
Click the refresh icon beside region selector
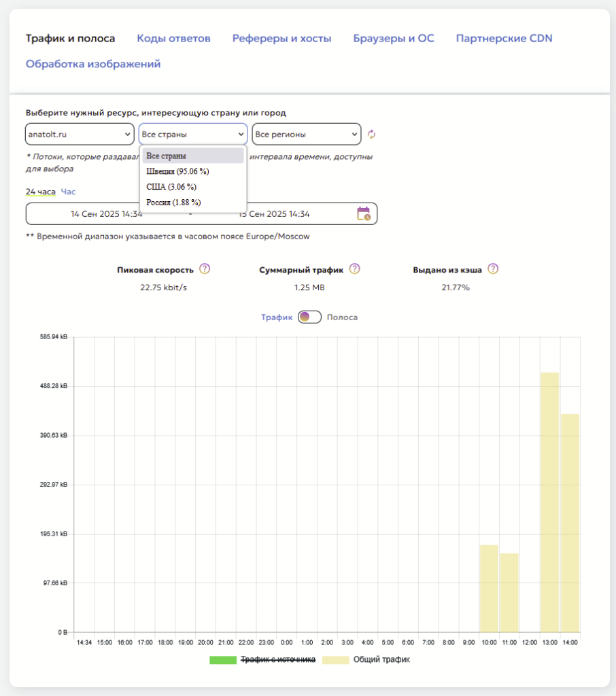(x=371, y=135)
